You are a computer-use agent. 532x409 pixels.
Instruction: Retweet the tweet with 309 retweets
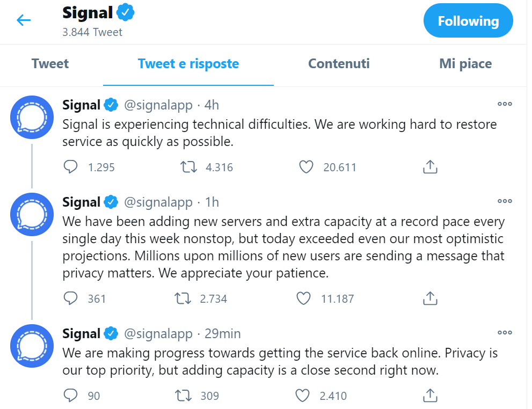pyautogui.click(x=184, y=396)
